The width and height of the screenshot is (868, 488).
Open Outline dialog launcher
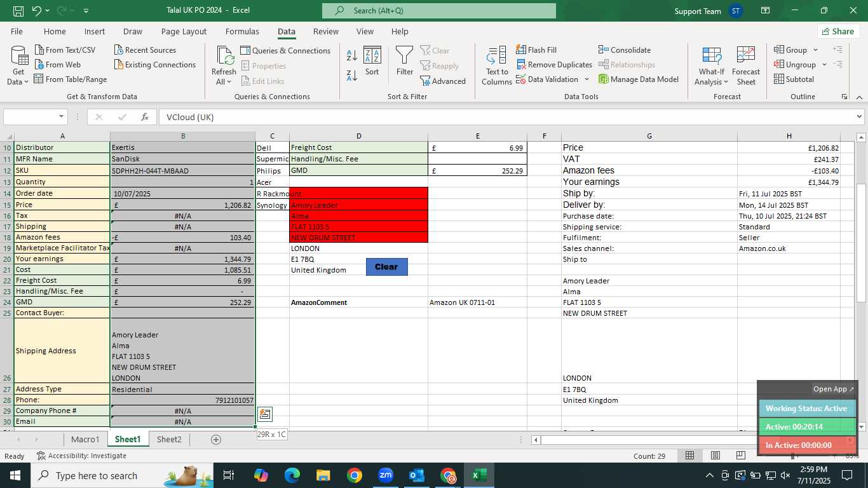click(844, 97)
